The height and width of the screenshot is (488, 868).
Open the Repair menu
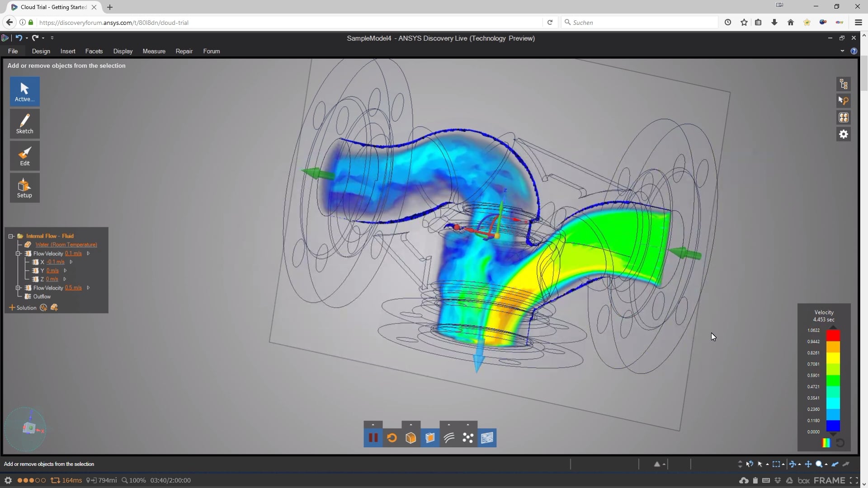click(184, 51)
